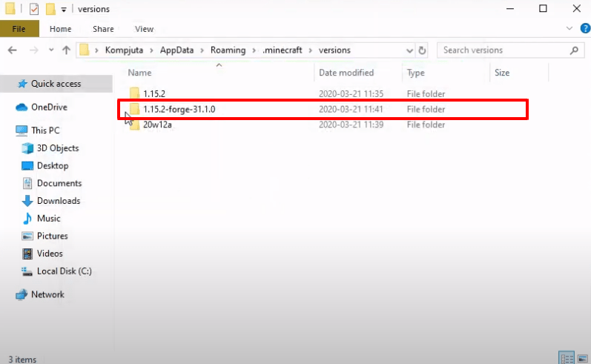Open Local Disk (C:) in navigation pane
Screen dimensions: 591x364
[x=64, y=271]
